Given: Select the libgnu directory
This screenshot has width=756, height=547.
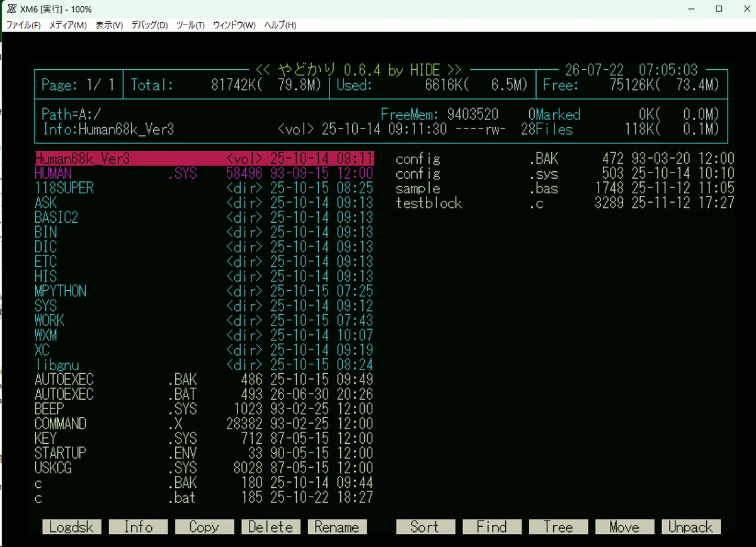Looking at the screenshot, I should coord(204,364).
